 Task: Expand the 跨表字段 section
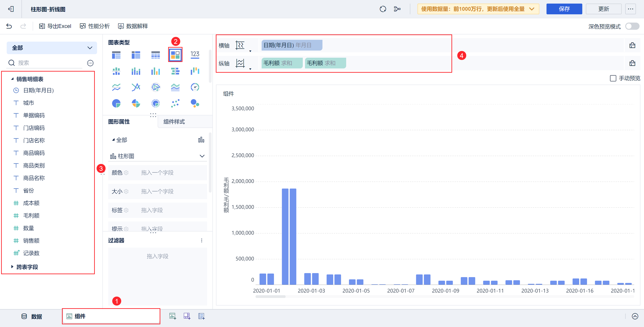point(12,267)
